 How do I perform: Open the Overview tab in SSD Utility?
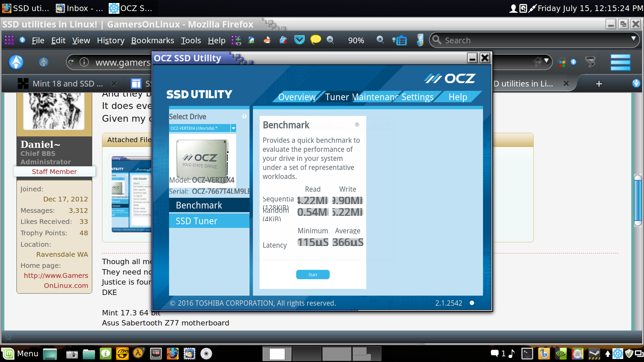297,97
